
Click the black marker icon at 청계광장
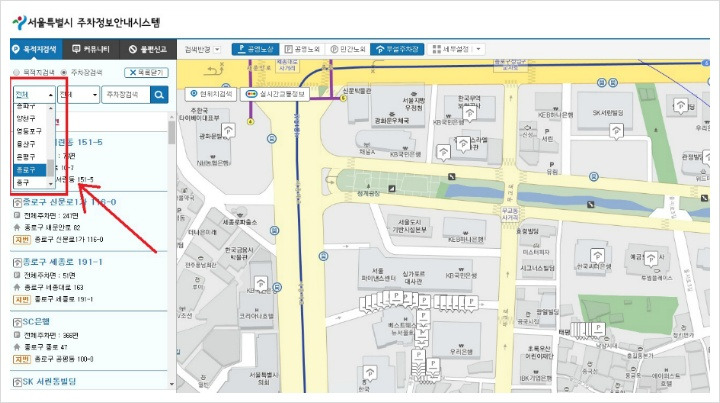(x=392, y=188)
